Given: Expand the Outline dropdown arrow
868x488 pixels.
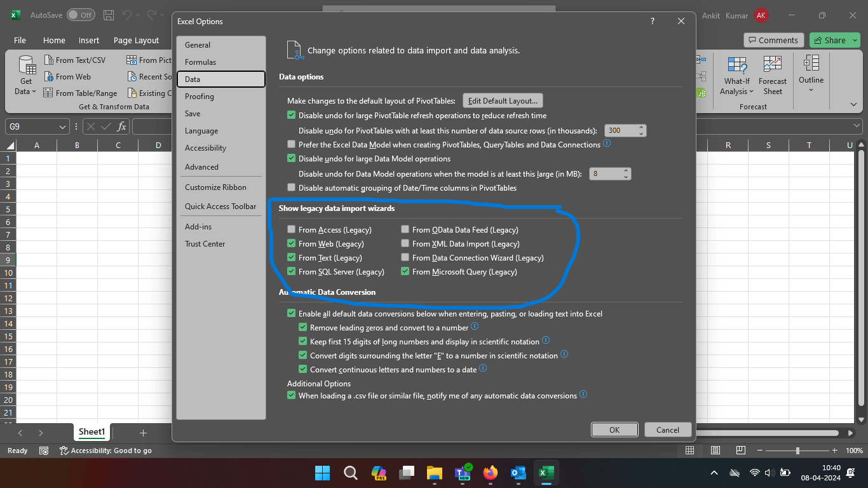Looking at the screenshot, I should point(811,90).
